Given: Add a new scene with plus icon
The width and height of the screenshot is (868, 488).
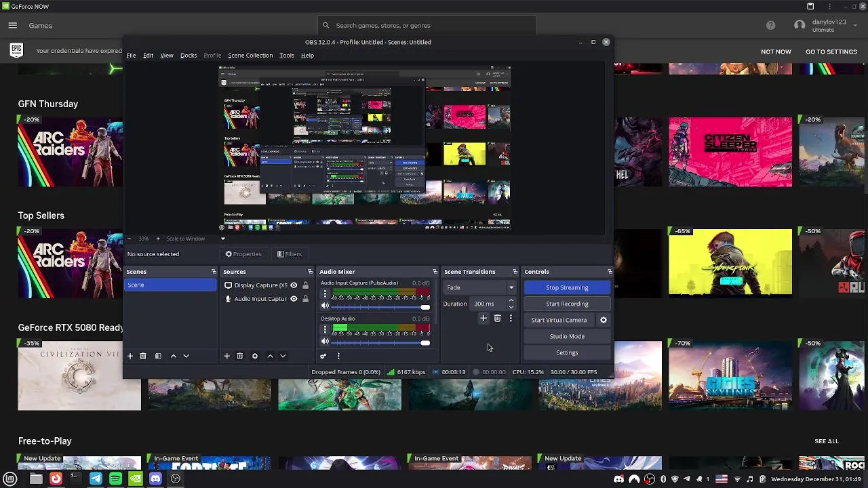Looking at the screenshot, I should pos(130,356).
